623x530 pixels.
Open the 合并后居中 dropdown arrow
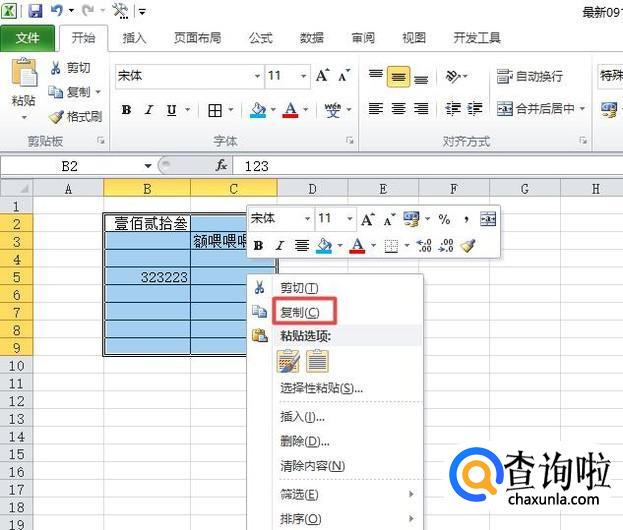(582, 108)
